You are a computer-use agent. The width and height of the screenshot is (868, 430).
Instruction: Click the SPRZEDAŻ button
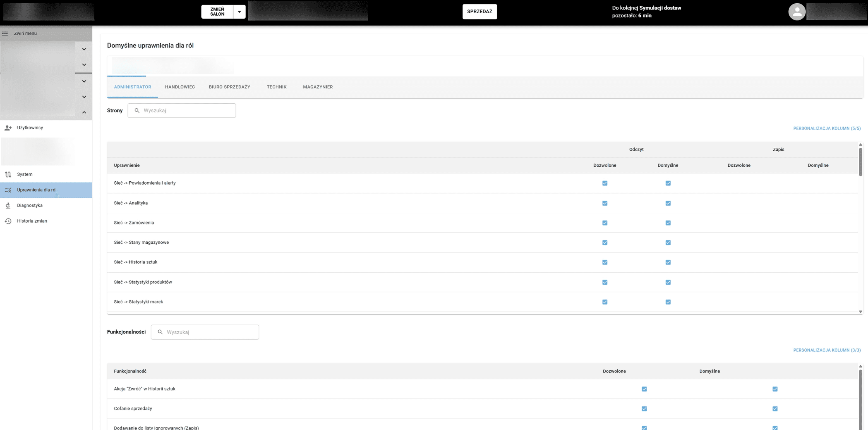pyautogui.click(x=480, y=12)
